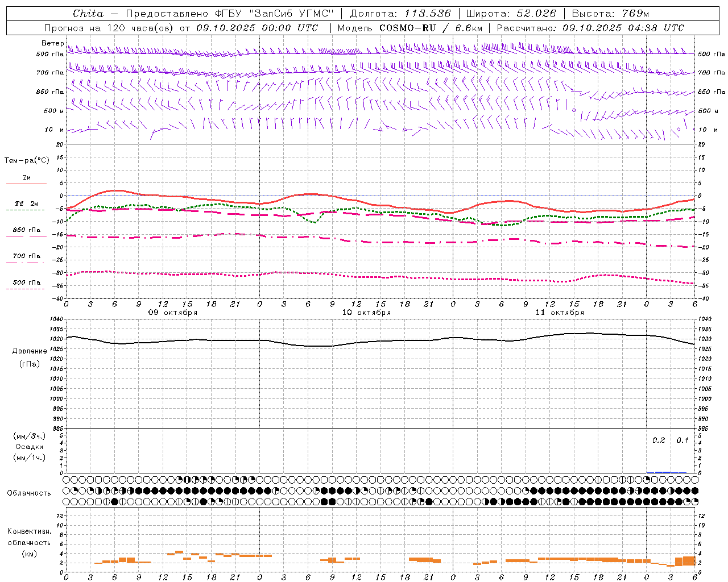Screen dimensions: 728x582
Task: Click the "Chita" station name in header
Action: (x=88, y=14)
